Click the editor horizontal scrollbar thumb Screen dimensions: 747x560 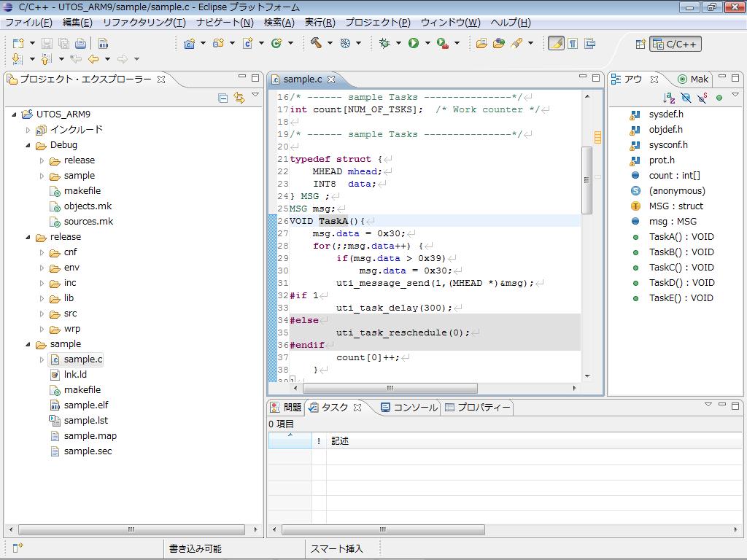point(390,388)
